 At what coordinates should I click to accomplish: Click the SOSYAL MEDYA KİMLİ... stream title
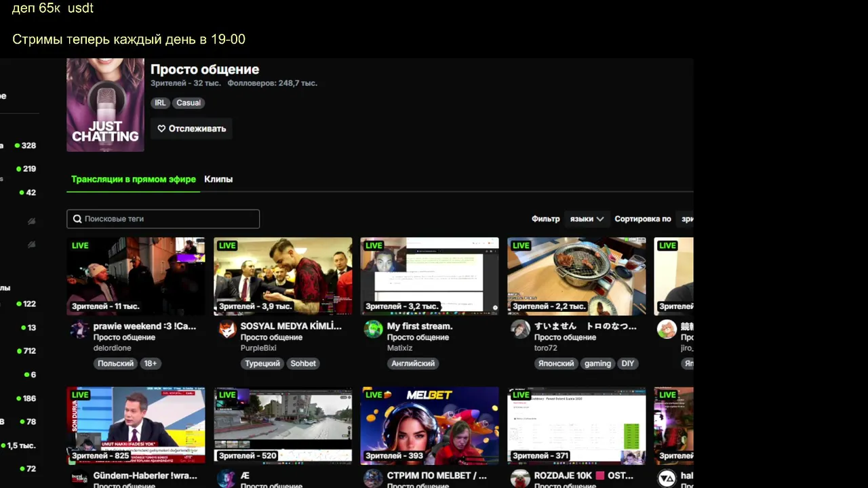point(291,326)
